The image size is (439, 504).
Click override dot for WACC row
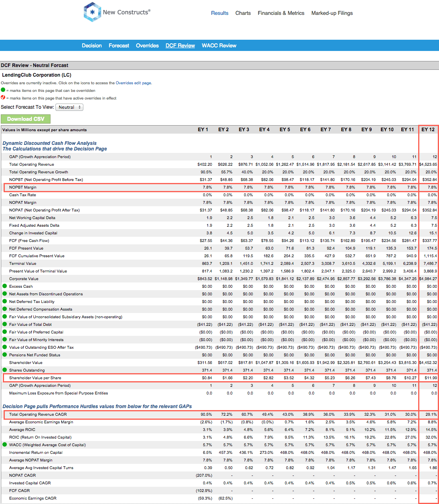click(x=5, y=445)
